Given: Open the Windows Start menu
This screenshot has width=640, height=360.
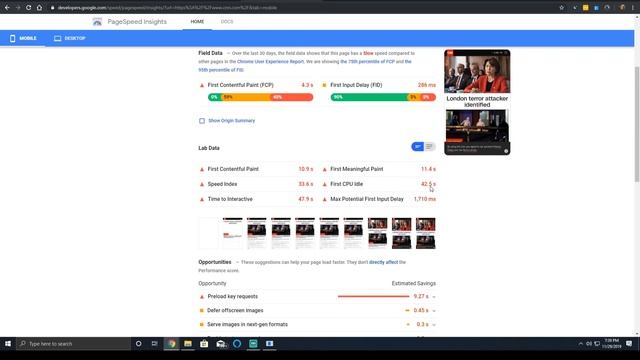Looking at the screenshot, I should (8, 344).
